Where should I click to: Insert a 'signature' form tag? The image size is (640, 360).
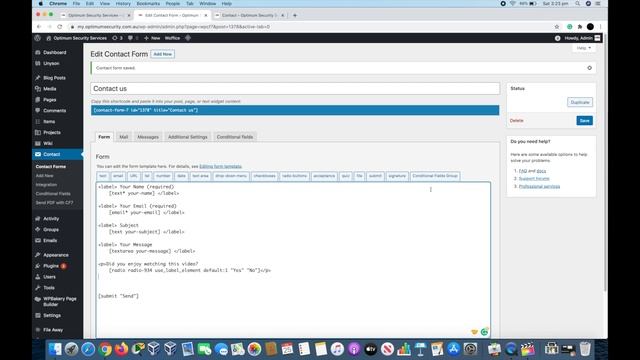point(397,176)
